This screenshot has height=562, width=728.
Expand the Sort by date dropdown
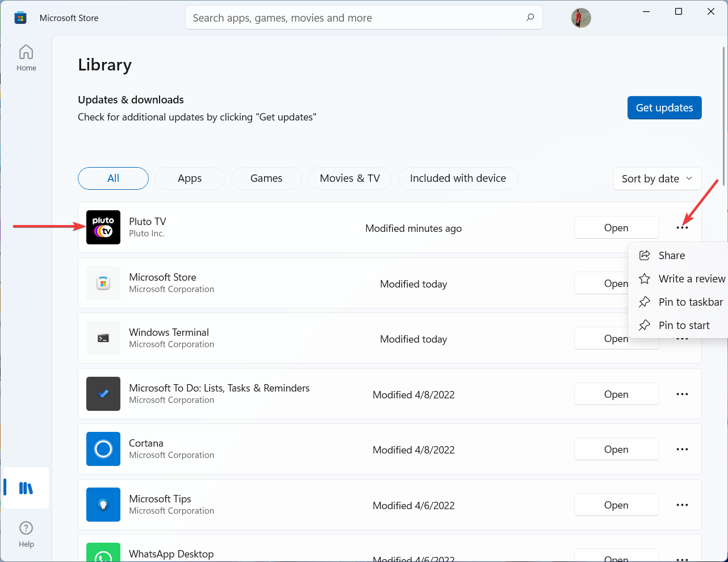[657, 179]
